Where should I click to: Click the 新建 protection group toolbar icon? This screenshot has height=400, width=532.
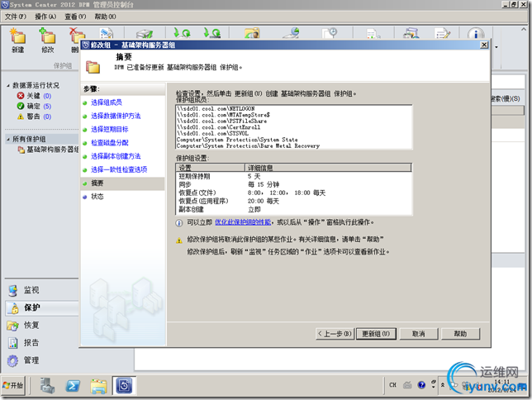17,40
